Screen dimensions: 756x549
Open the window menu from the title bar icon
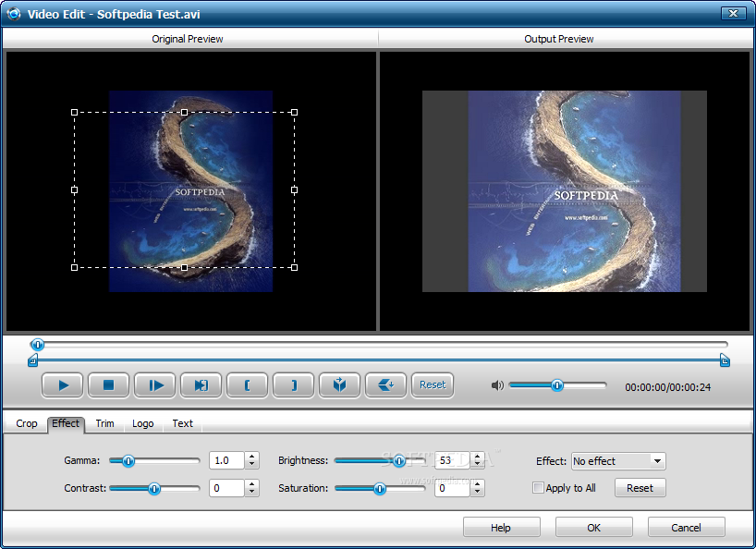coord(14,14)
